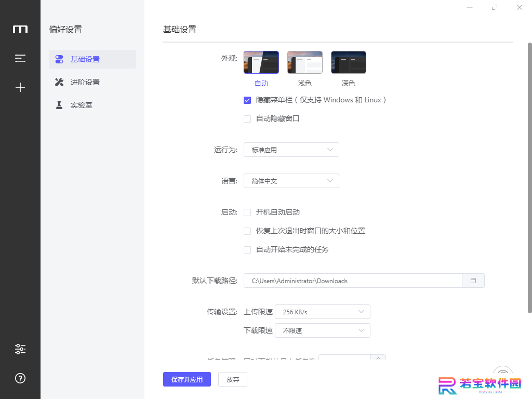
Task: Click the 深色 label under appearance
Action: pyautogui.click(x=349, y=83)
